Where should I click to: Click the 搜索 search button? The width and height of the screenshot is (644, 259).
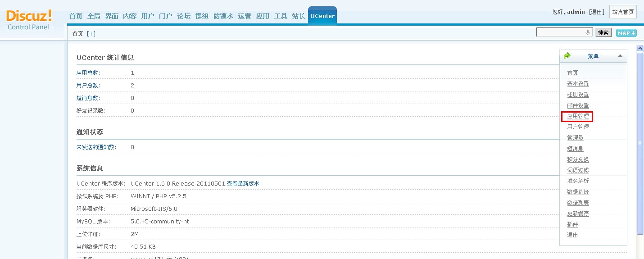[x=603, y=33]
